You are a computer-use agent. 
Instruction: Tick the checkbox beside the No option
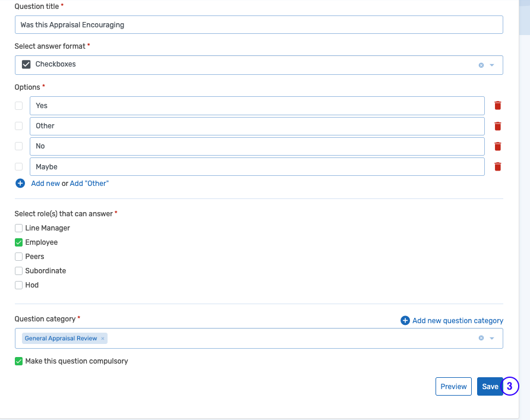pos(18,146)
